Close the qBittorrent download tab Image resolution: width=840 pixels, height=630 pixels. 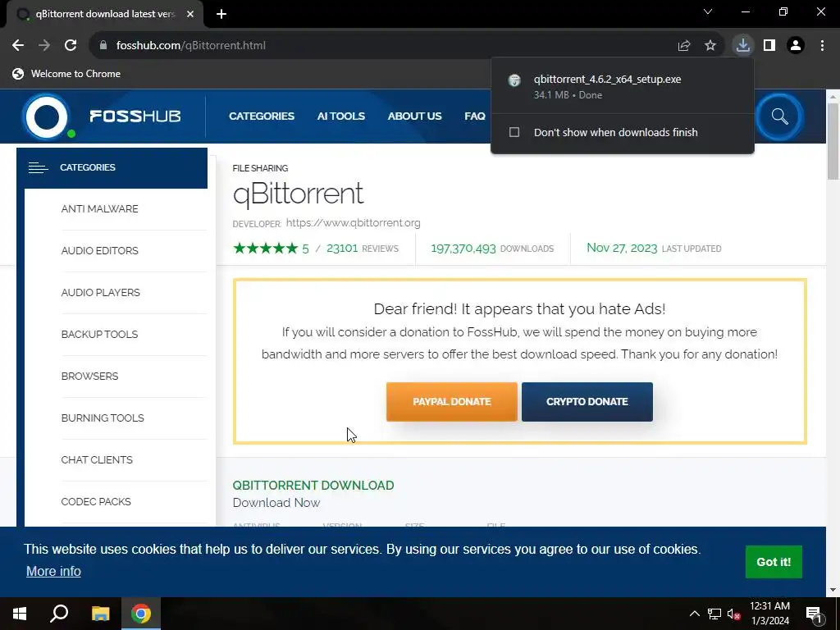point(190,14)
